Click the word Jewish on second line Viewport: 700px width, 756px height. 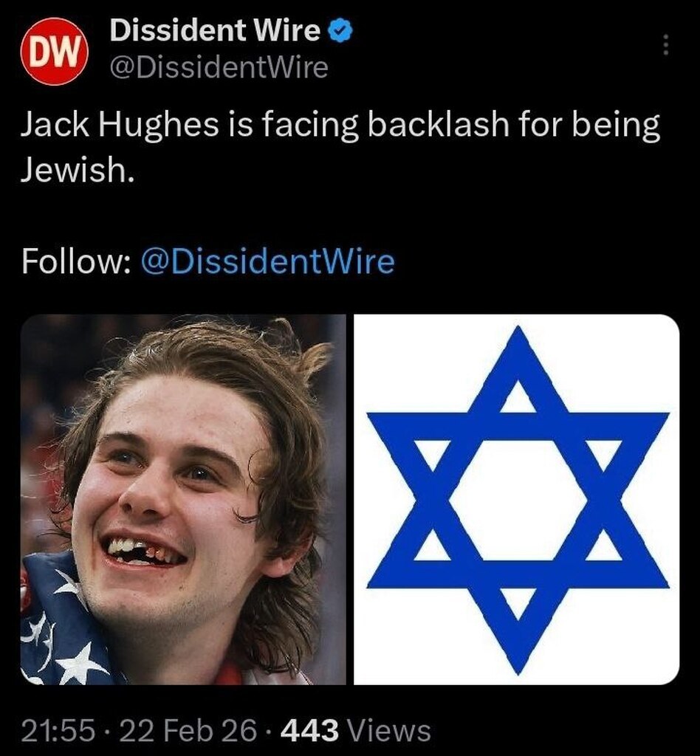pyautogui.click(x=77, y=170)
